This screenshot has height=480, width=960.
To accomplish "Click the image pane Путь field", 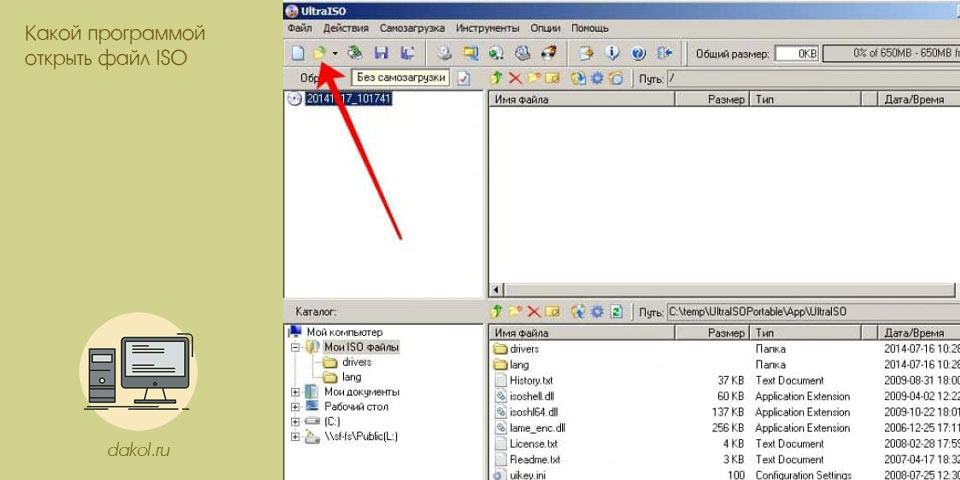I will pos(813,78).
